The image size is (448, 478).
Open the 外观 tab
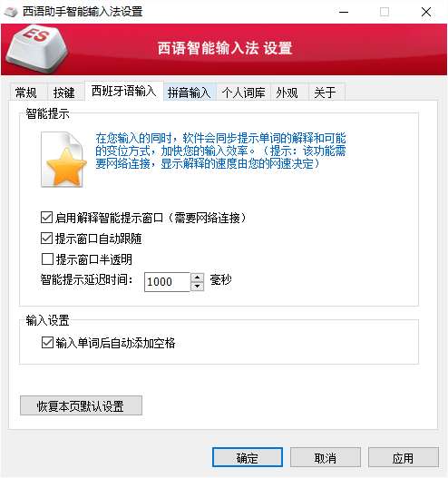coord(287,93)
